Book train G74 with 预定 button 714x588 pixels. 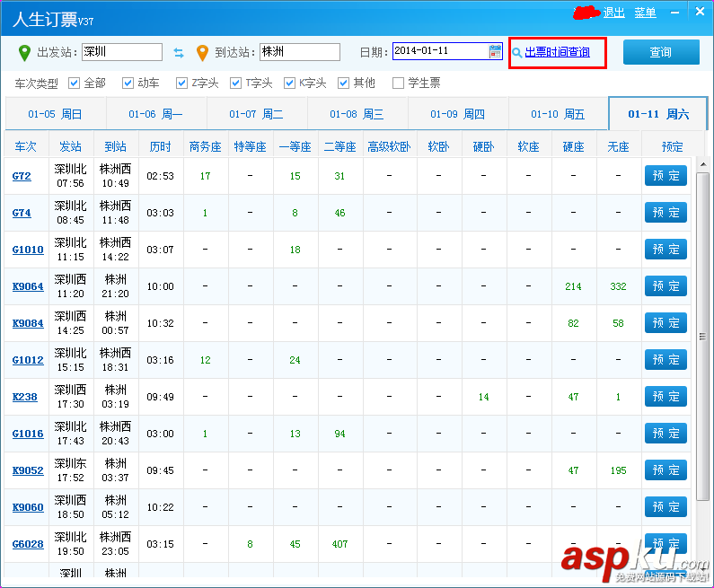pos(666,213)
